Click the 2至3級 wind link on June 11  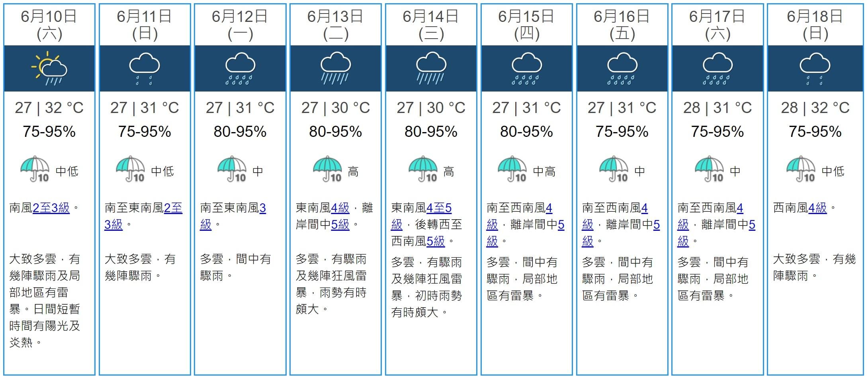173,208
